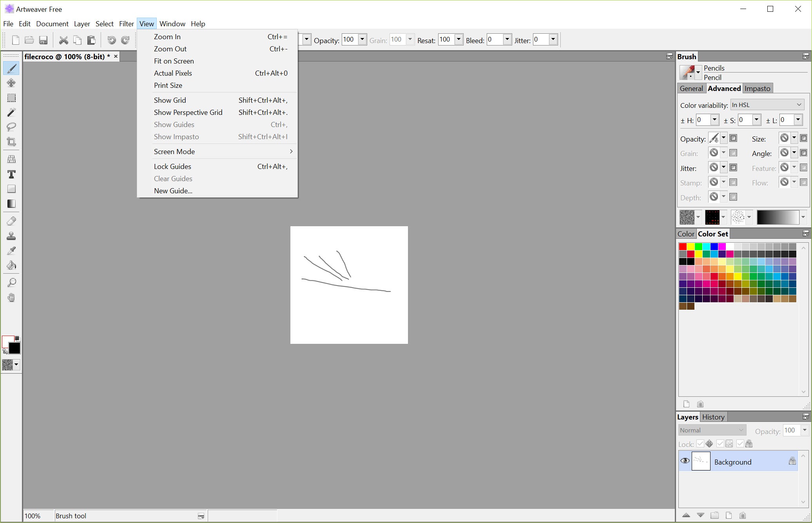Click the Jitter value input field in toolbar

pos(540,40)
